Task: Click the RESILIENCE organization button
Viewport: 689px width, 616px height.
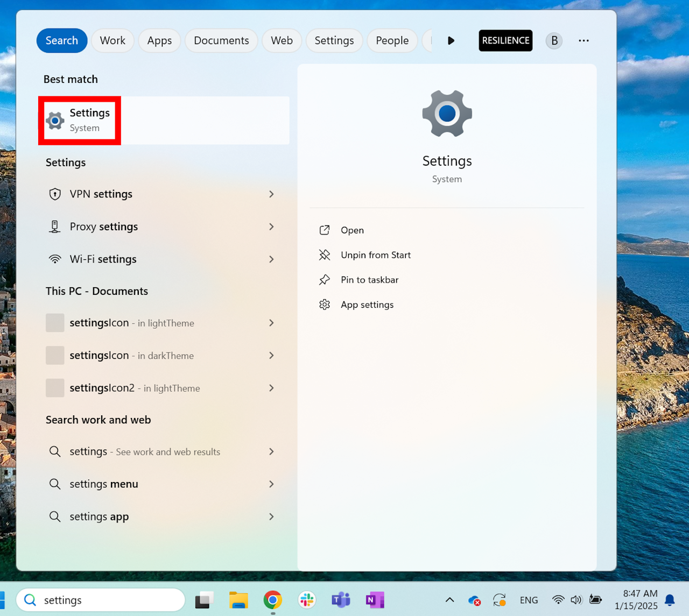Action: (505, 40)
